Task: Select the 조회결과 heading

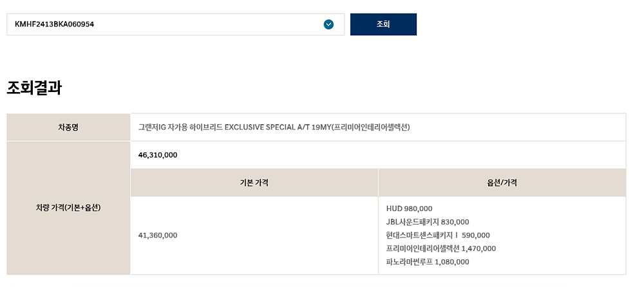Action: coord(34,88)
